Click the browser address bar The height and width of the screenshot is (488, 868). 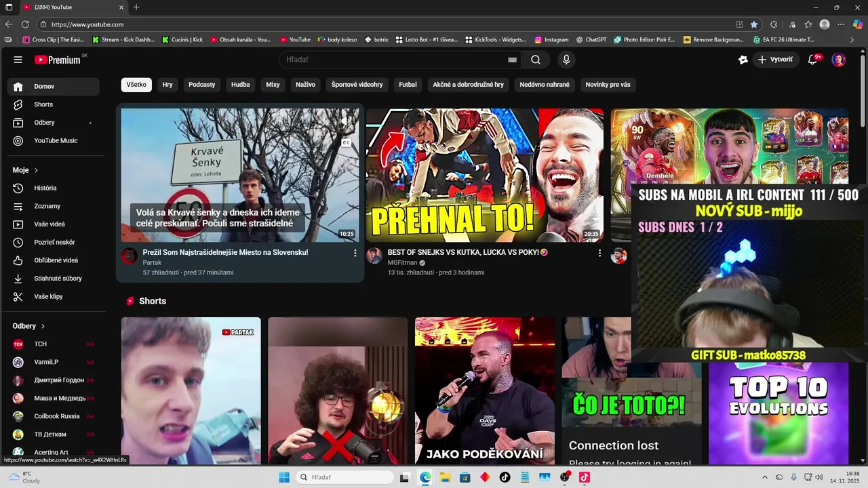click(x=387, y=24)
